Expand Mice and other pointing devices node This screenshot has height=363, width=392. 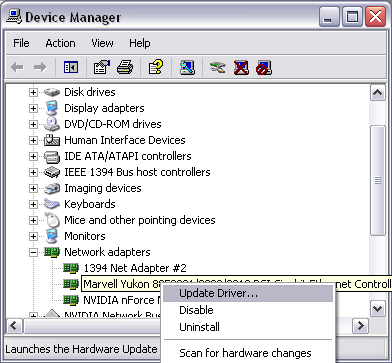(x=33, y=220)
